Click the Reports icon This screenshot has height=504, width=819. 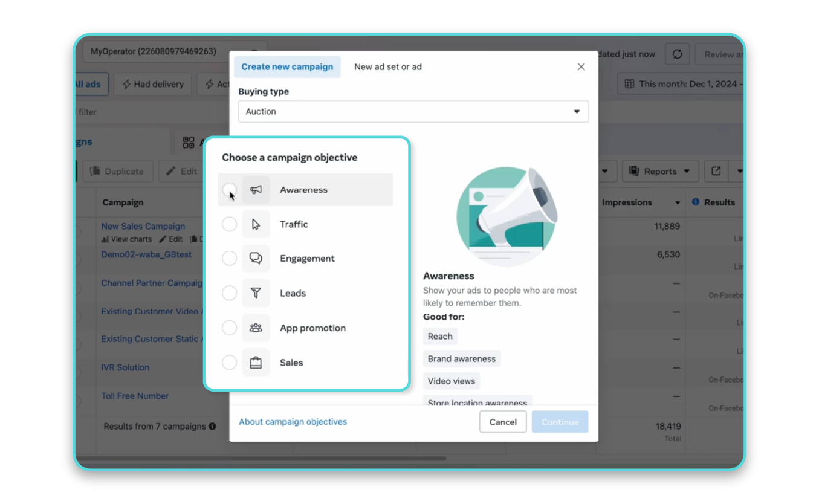(x=634, y=172)
